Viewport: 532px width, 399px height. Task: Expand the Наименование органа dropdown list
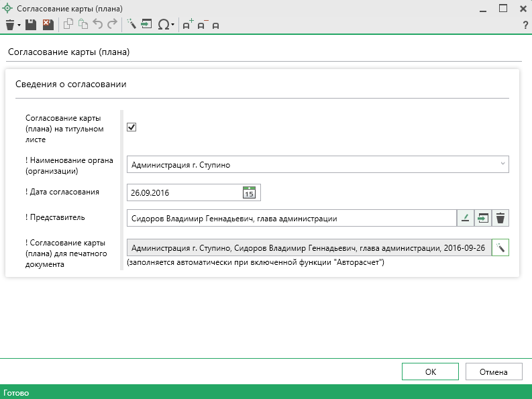[502, 164]
